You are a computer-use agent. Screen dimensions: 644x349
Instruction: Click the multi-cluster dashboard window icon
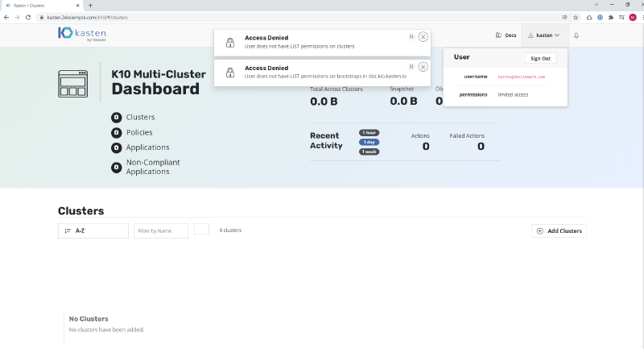click(72, 84)
